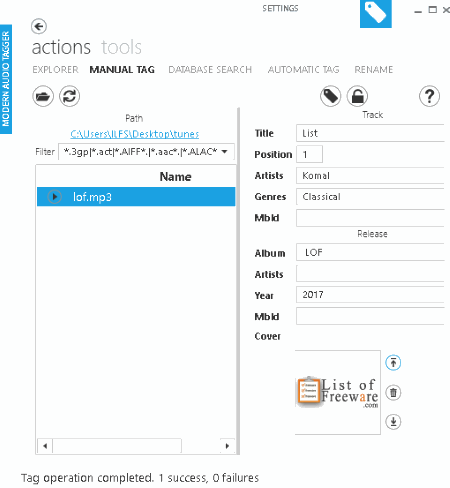Screen dimensions: 450x488
Task: Open folder browse icon
Action: (x=43, y=96)
